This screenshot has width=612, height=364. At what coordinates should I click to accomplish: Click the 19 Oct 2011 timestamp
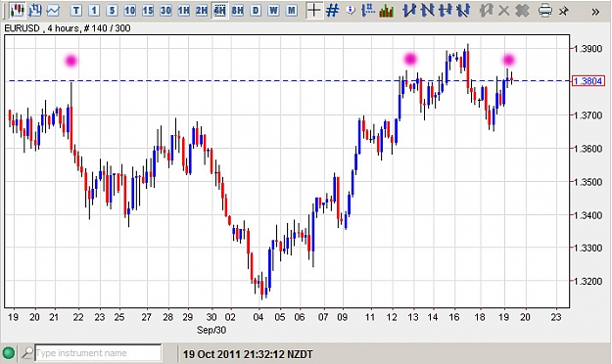[248, 354]
